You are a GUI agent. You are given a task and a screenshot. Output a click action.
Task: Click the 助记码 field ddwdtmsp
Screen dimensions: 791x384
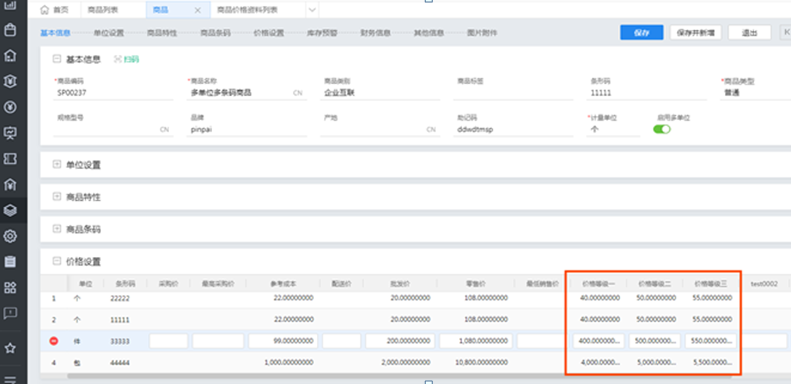pos(514,129)
